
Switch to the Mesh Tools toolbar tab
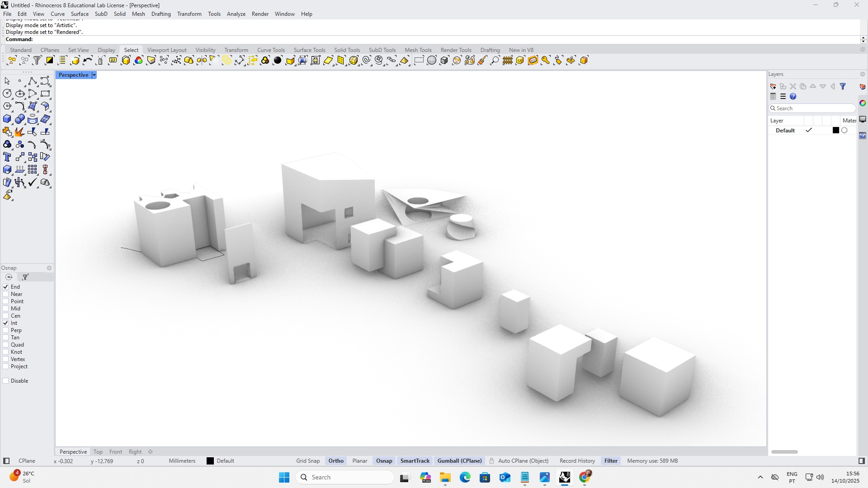pos(418,50)
